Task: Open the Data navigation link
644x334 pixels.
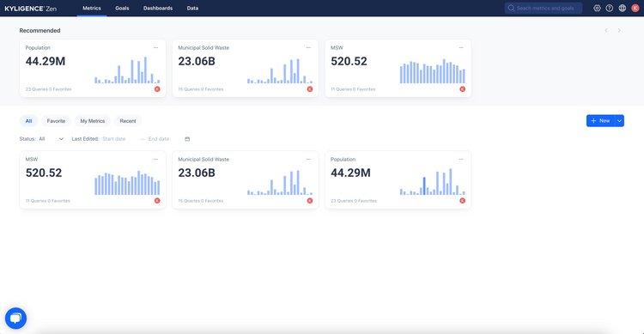Action: (192, 9)
